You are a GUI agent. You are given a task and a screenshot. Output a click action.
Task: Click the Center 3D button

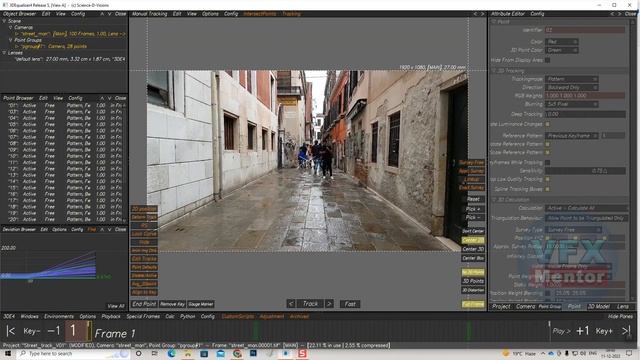(x=473, y=249)
